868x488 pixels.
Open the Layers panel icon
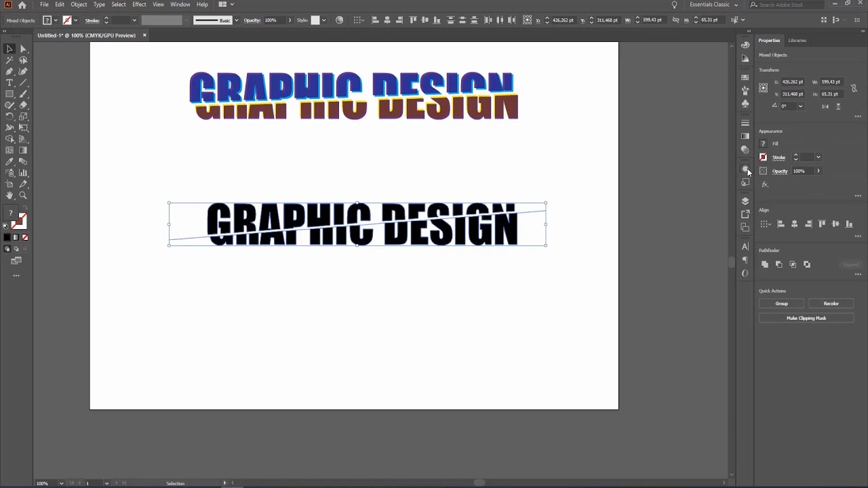(745, 201)
